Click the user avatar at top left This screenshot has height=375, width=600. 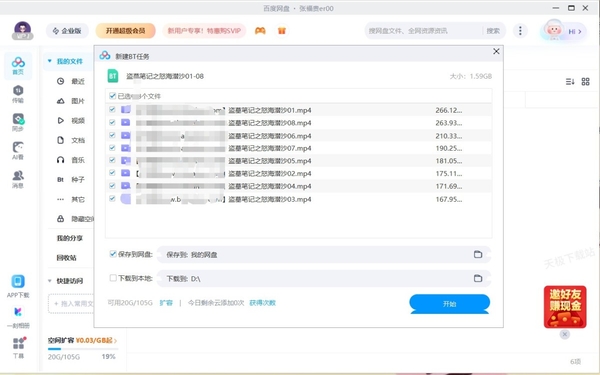click(23, 31)
